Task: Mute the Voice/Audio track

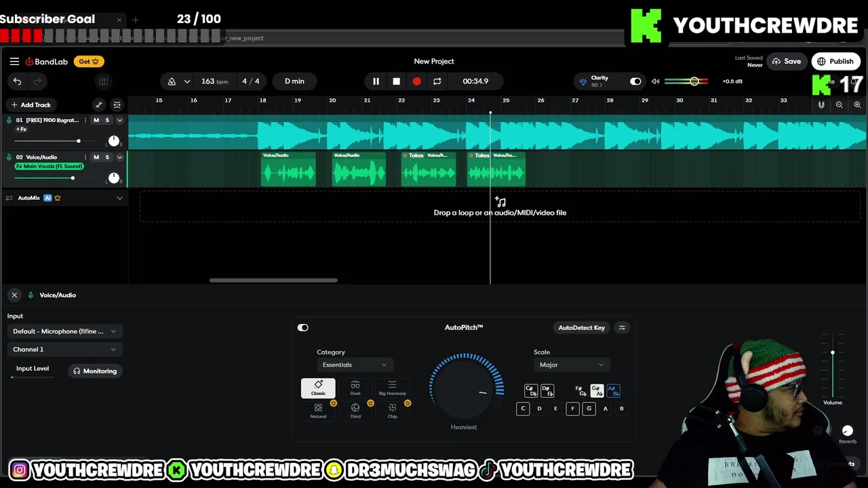Action: click(96, 157)
